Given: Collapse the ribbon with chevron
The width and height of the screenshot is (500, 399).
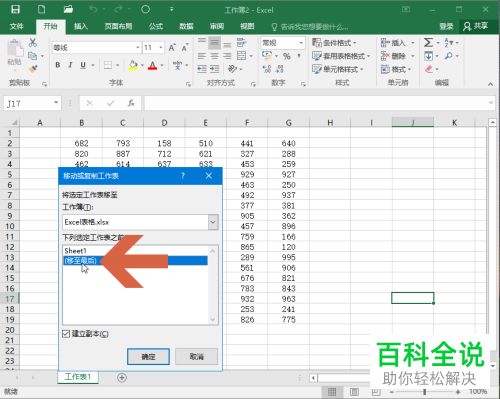Looking at the screenshot, I should pyautogui.click(x=490, y=84).
